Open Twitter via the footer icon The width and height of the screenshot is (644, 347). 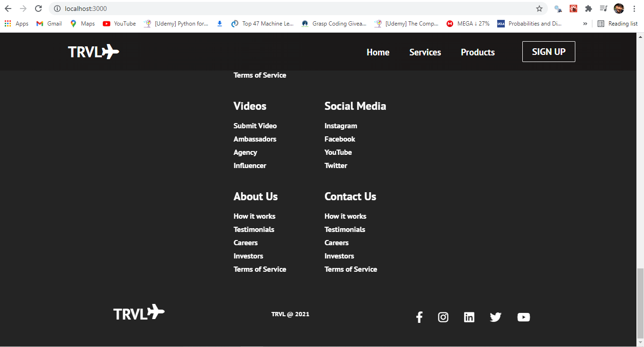click(x=495, y=317)
